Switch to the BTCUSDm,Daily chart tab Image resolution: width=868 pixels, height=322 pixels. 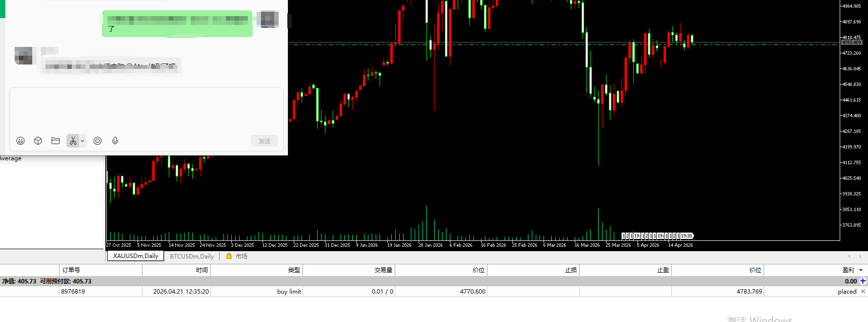192,256
